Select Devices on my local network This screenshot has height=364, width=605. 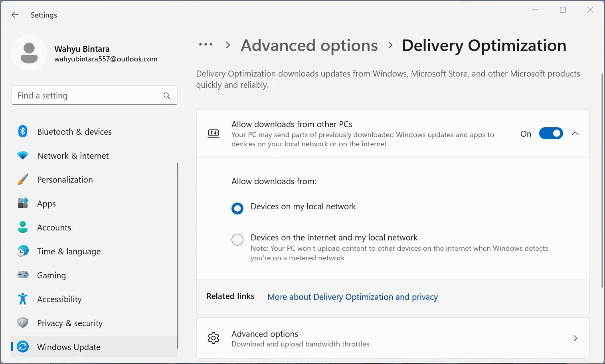click(x=237, y=208)
